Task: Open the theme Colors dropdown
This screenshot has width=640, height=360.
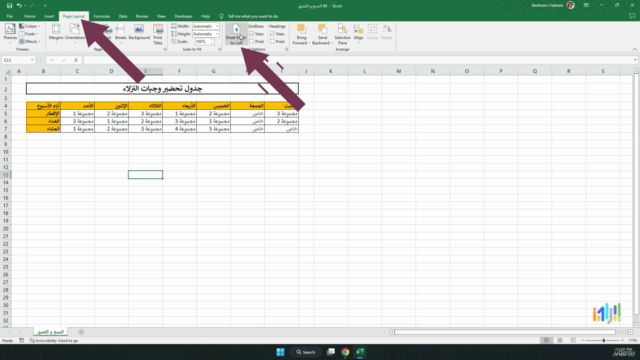Action: click(x=29, y=26)
